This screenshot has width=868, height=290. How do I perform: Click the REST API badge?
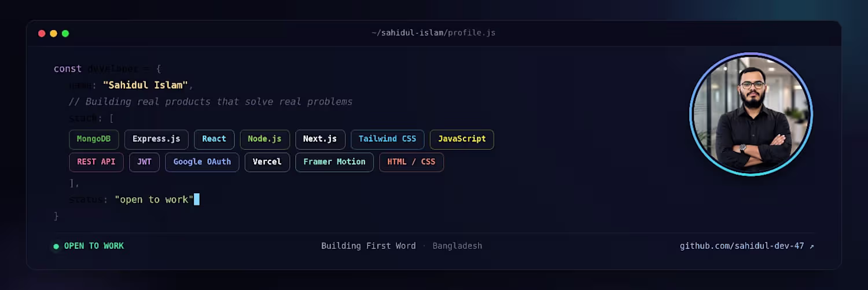pyautogui.click(x=96, y=162)
